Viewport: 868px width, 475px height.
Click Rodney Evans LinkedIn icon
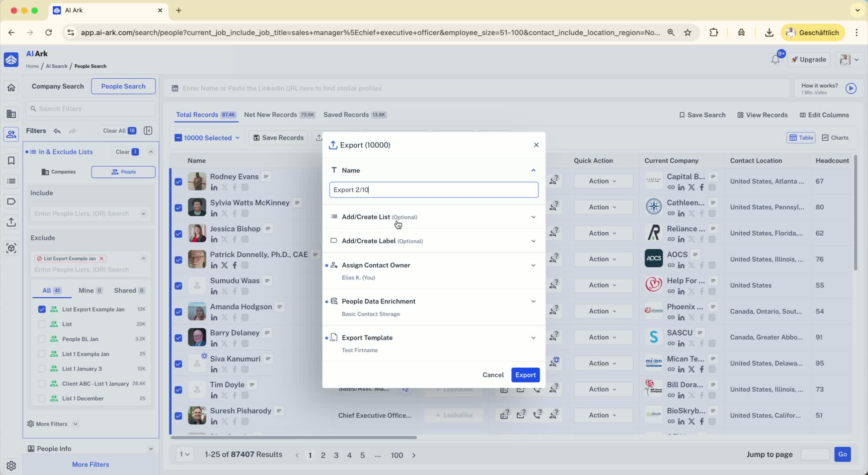(x=214, y=187)
